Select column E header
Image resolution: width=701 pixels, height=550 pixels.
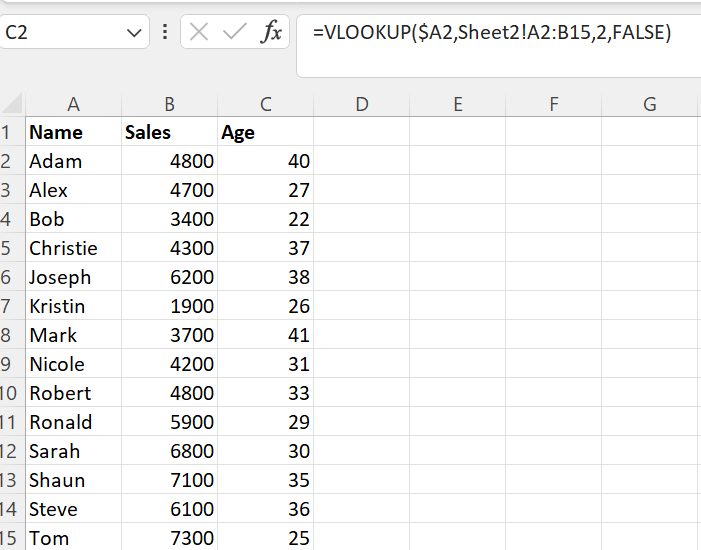[458, 104]
